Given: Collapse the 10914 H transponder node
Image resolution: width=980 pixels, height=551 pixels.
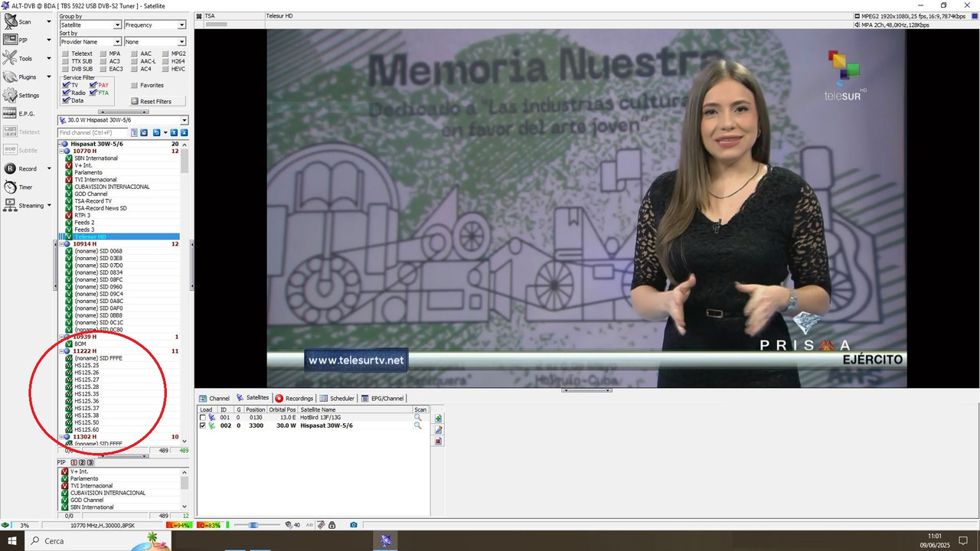Looking at the screenshot, I should point(60,244).
